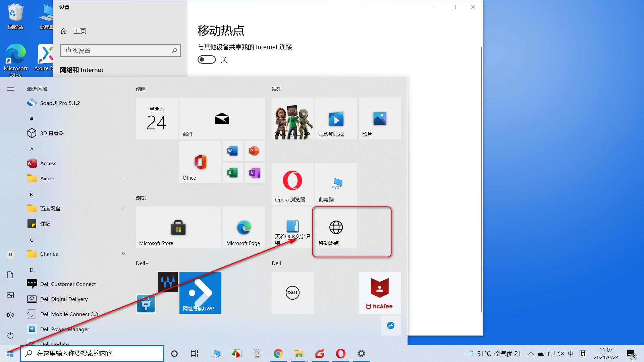Open the user account icon
Screen dimensions: 644x362
(10, 255)
